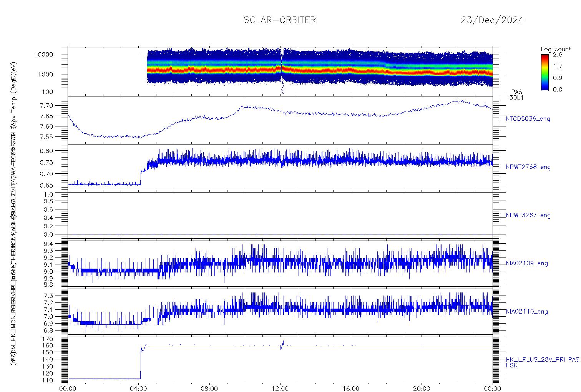This screenshot has height=392, width=581.
Task: Click the 23/Dec/2024 date label
Action: [x=492, y=20]
